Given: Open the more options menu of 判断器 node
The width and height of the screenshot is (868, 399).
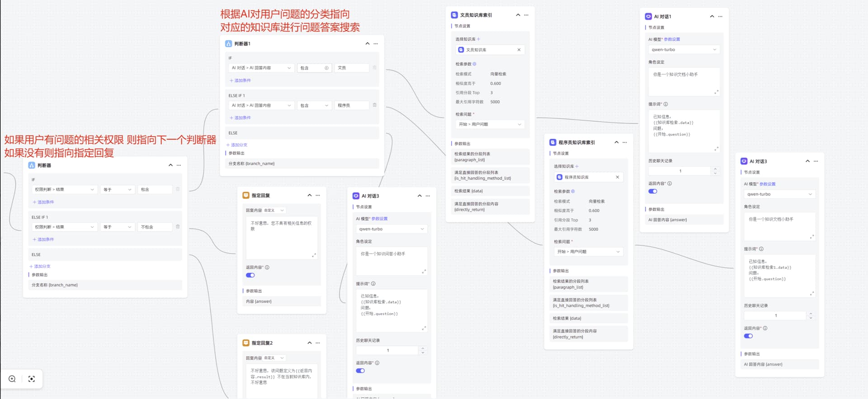Looking at the screenshot, I should click(x=179, y=165).
